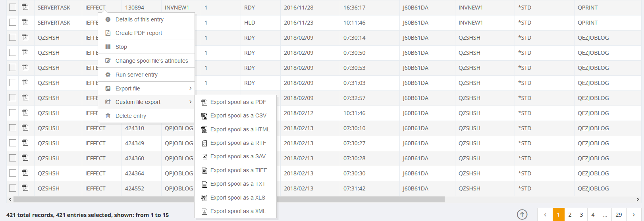Expand the Export file submenu

tap(190, 88)
